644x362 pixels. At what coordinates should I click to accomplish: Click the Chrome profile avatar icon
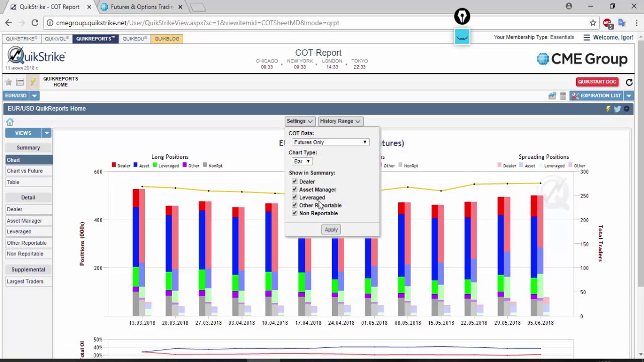569,6
